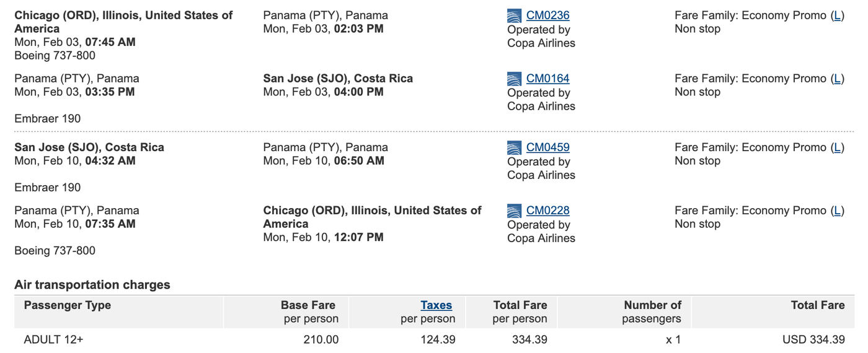The height and width of the screenshot is (353, 868).
Task: Click the Passenger Type column header
Action: [68, 305]
